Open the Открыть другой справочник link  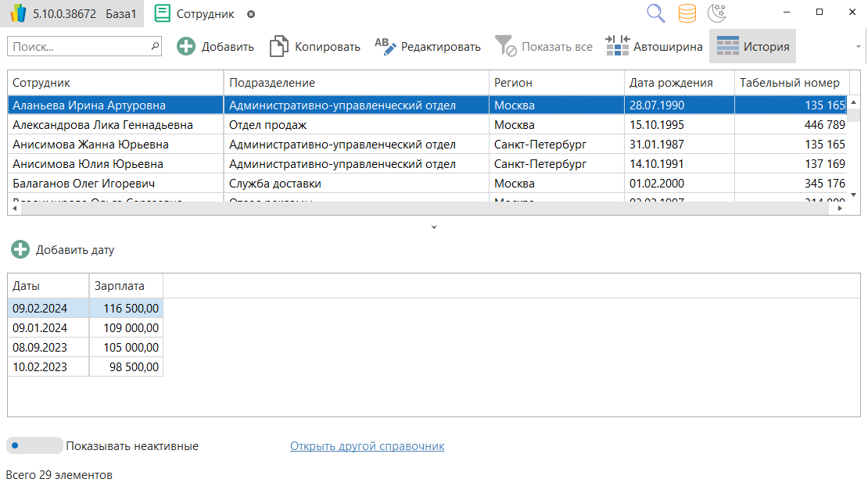(367, 446)
